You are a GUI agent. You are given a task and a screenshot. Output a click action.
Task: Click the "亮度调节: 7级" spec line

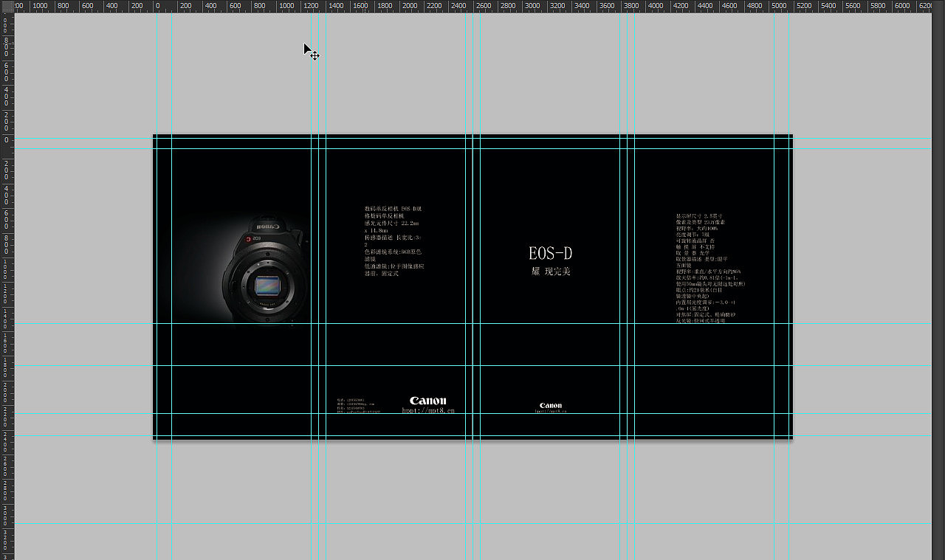click(692, 235)
